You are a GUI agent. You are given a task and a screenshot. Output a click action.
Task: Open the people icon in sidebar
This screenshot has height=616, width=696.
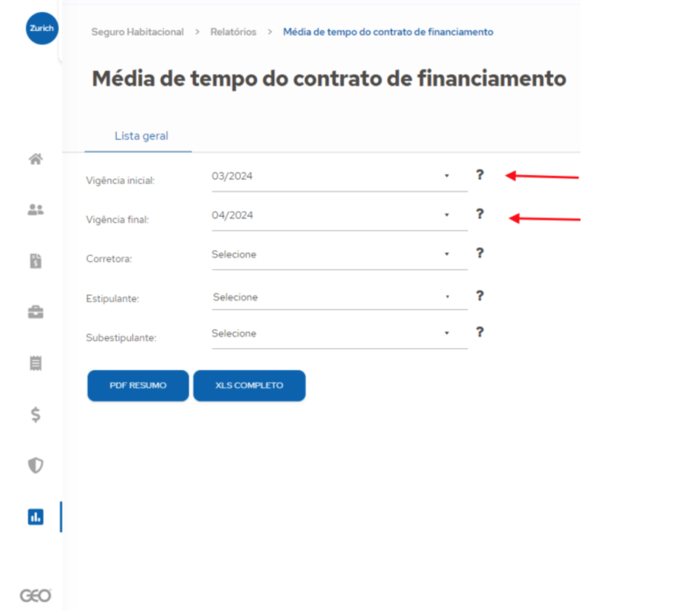(x=36, y=210)
